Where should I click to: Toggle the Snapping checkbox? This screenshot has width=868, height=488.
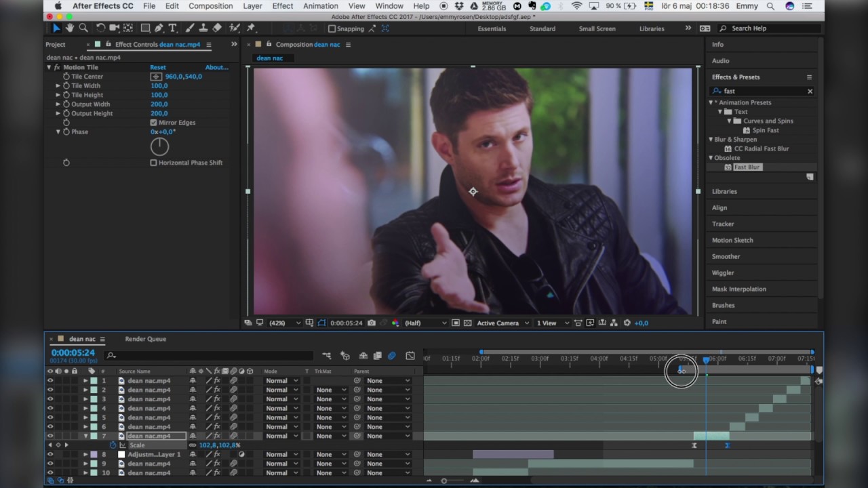coord(332,28)
